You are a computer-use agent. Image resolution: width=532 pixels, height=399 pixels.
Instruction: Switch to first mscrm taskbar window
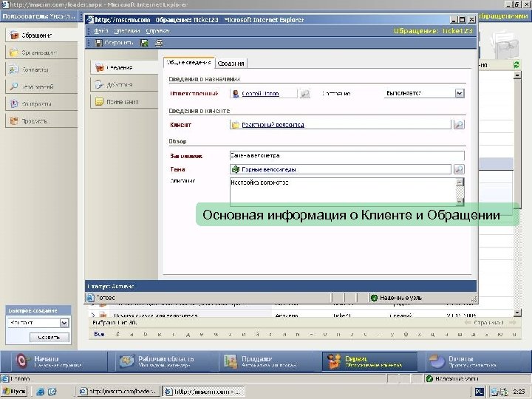(117, 392)
